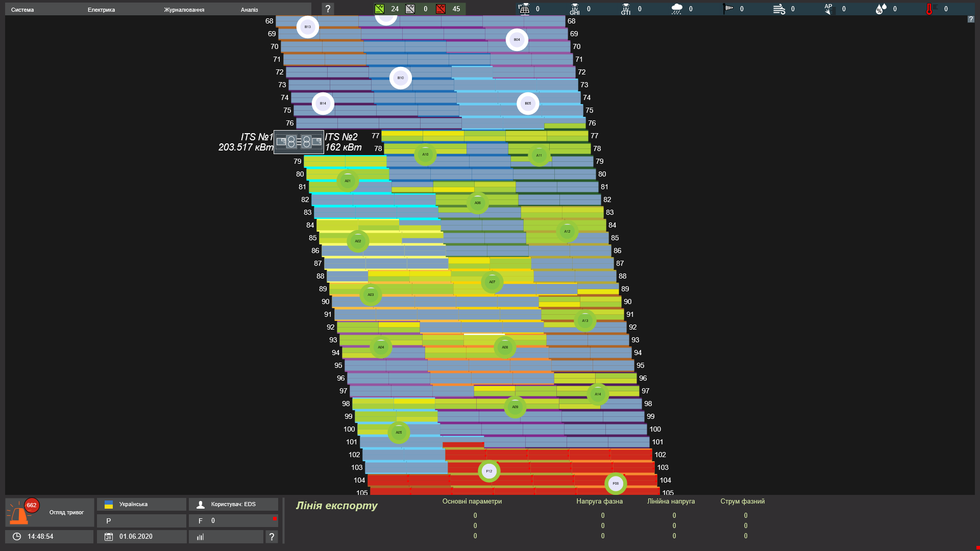This screenshot has height=551, width=980.
Task: Click the humidity droplets icon
Action: click(881, 9)
